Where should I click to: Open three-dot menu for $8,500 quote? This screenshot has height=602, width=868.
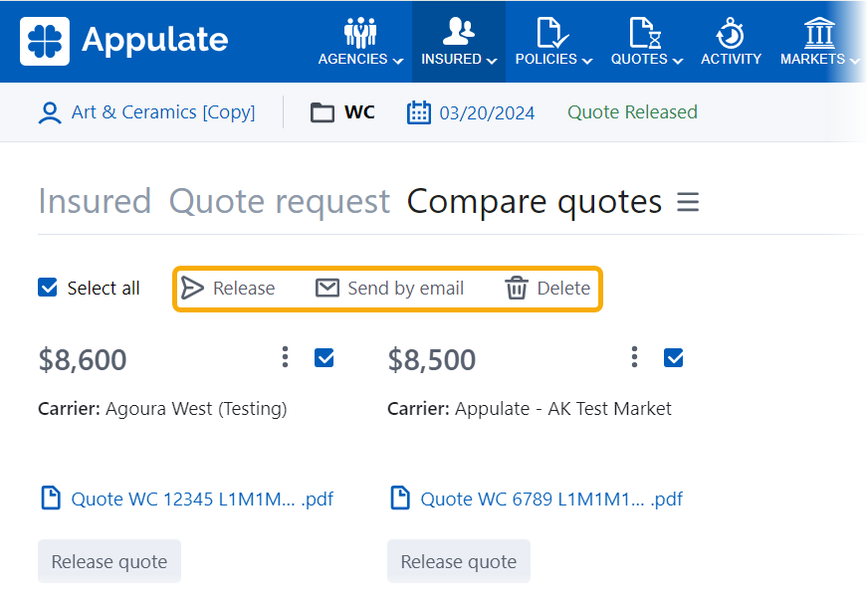tap(634, 357)
